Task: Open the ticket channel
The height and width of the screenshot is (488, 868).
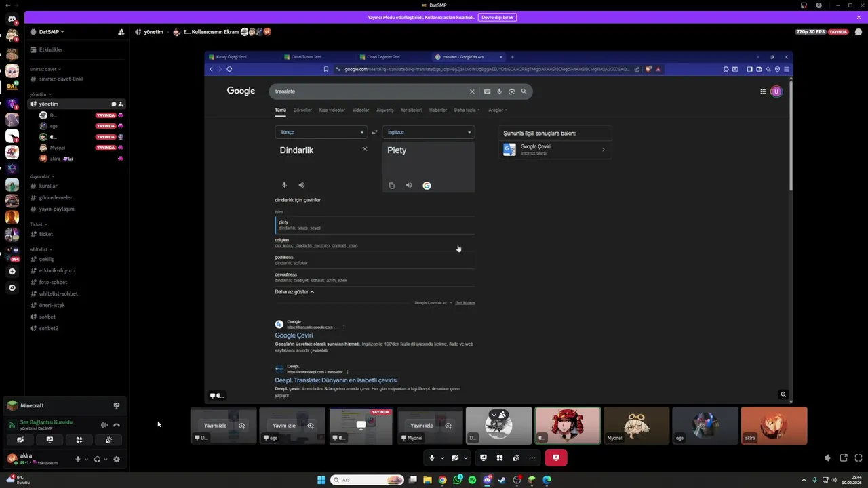Action: pos(76,235)
